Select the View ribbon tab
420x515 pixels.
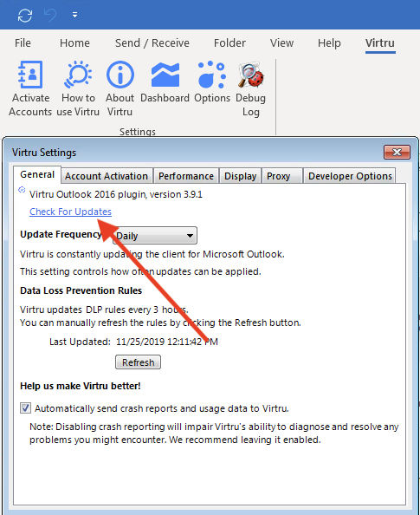[x=281, y=43]
